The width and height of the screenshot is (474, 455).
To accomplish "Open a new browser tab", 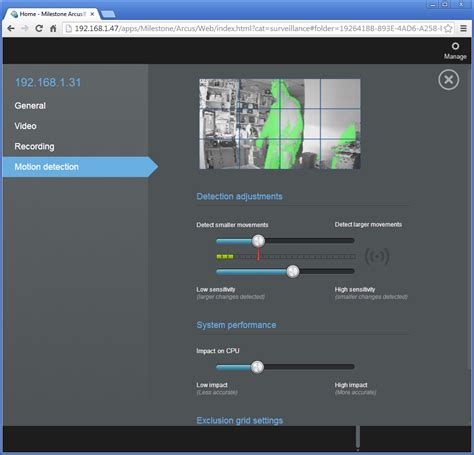I will 108,14.
